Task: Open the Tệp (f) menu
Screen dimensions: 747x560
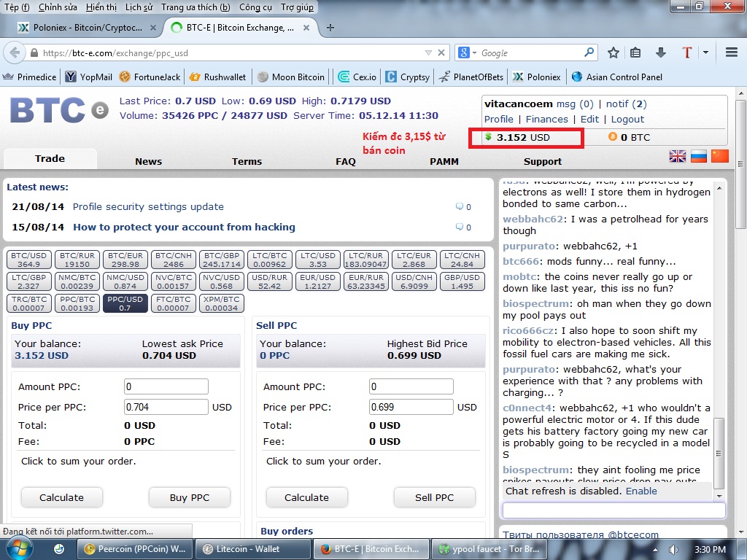Action: 17,7
